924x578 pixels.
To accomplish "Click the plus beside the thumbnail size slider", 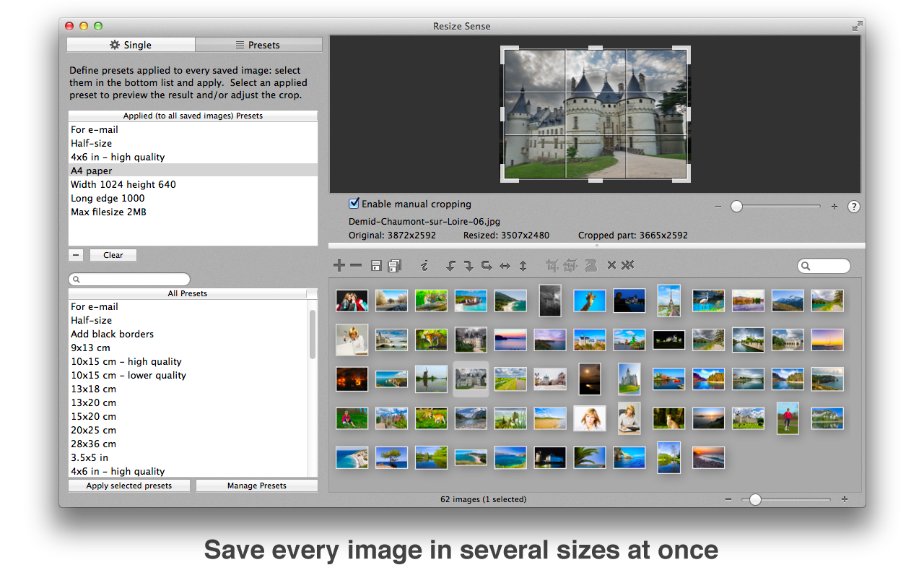I will point(845,499).
